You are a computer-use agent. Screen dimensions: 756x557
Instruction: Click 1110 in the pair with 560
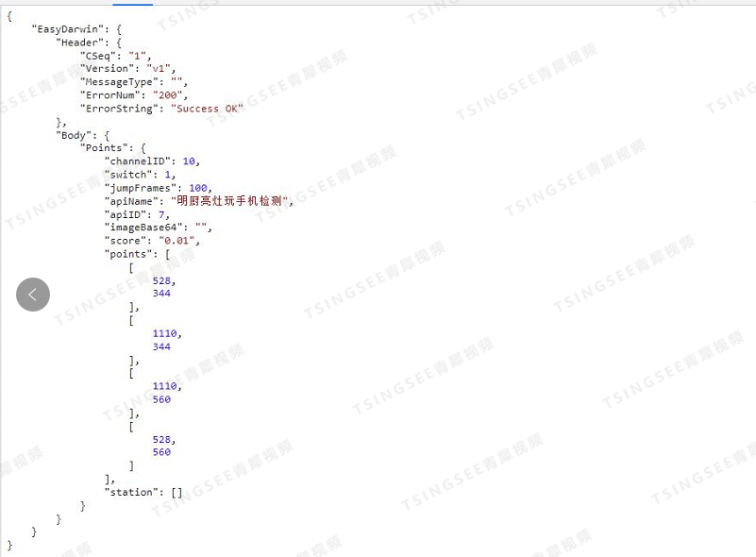164,386
